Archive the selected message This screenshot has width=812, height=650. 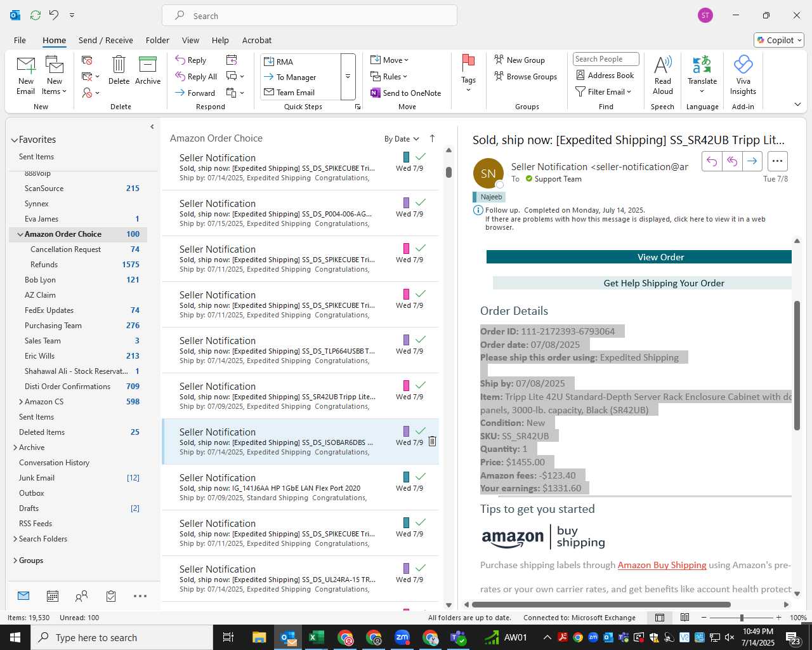pos(148,70)
